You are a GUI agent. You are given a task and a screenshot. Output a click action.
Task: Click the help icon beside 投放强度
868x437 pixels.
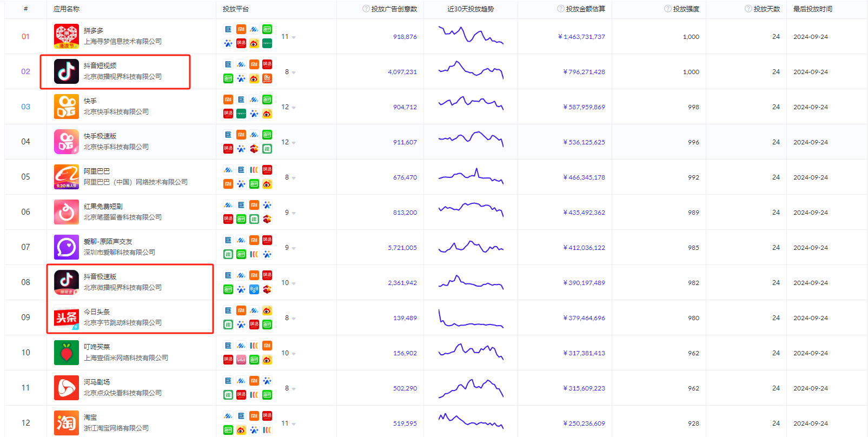click(x=667, y=9)
